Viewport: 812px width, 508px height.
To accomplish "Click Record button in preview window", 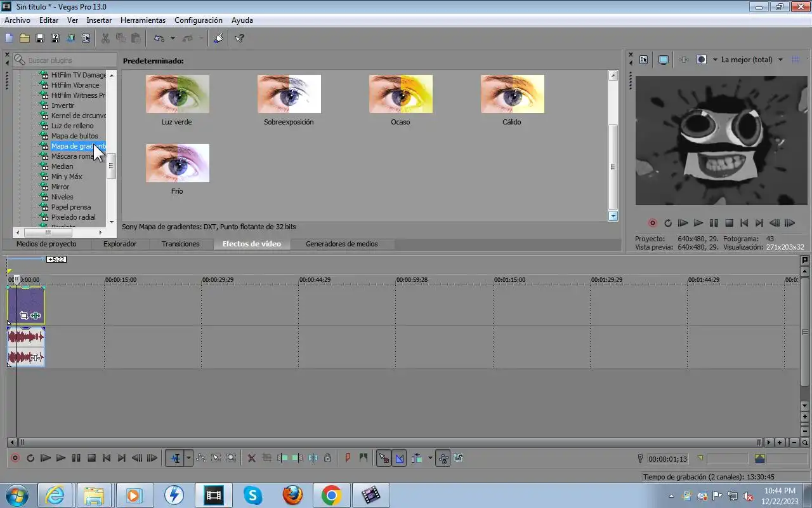I will click(652, 223).
